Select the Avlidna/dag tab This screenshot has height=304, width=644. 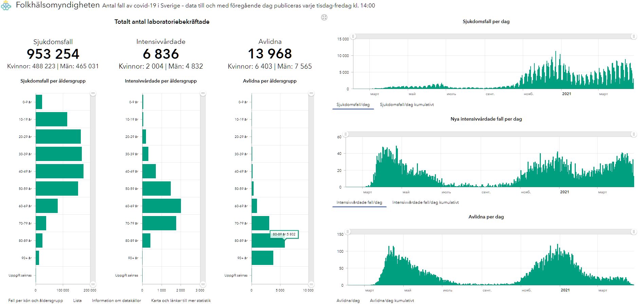coord(348,301)
